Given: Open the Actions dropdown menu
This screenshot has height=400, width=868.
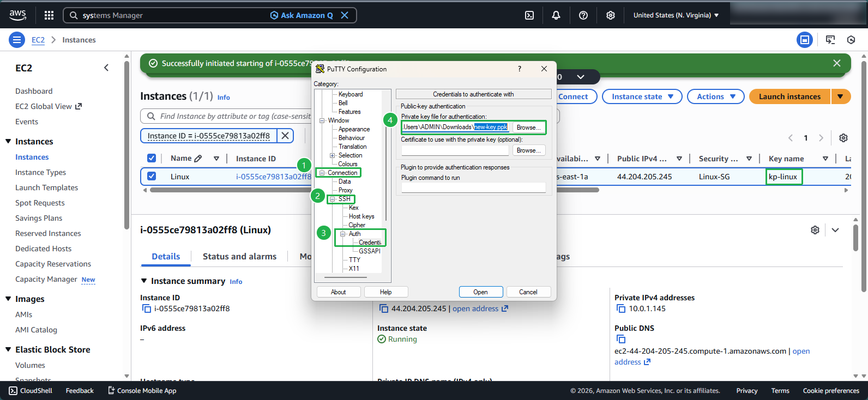Looking at the screenshot, I should [x=716, y=96].
